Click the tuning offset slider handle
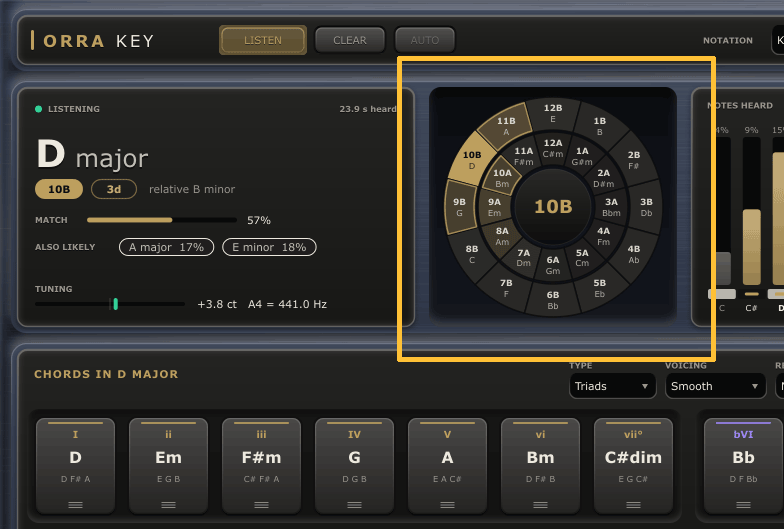This screenshot has height=529, width=784. tap(116, 304)
